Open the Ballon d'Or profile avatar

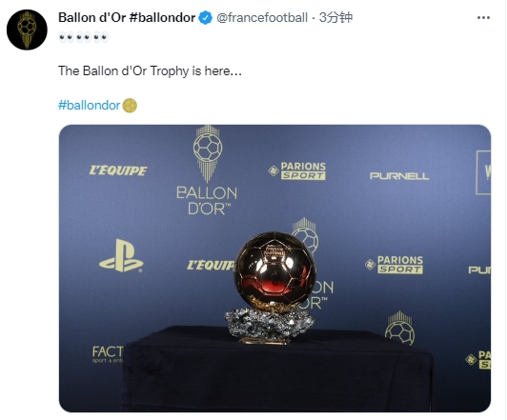coord(27,30)
